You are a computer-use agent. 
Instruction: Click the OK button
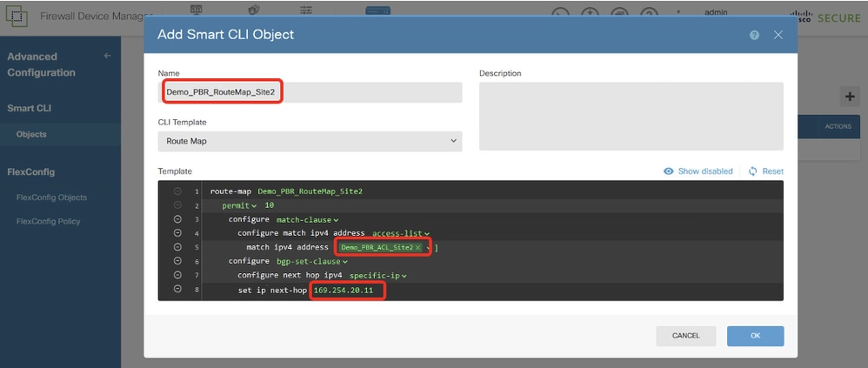coord(755,336)
